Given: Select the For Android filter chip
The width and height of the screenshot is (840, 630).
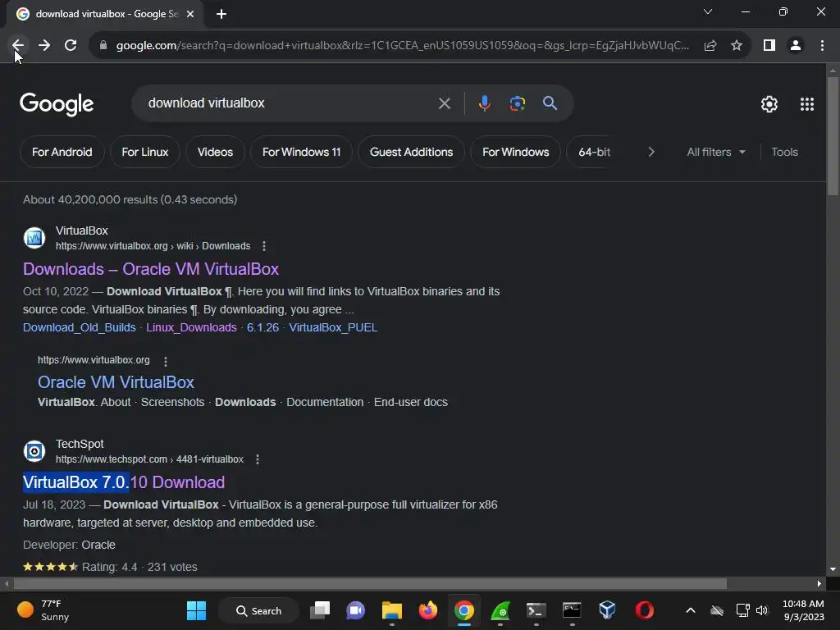Looking at the screenshot, I should (62, 152).
